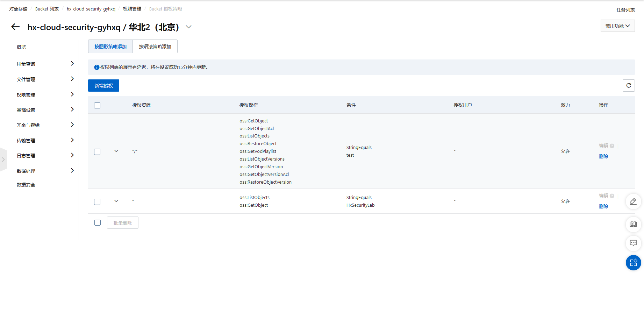
Task: Open the blue apps shortcut floating button
Action: [x=633, y=263]
